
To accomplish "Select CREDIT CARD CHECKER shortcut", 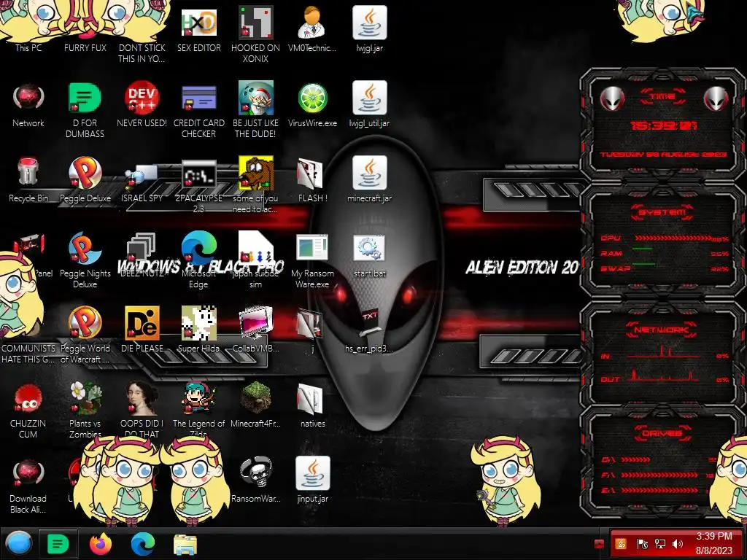I will click(x=198, y=109).
